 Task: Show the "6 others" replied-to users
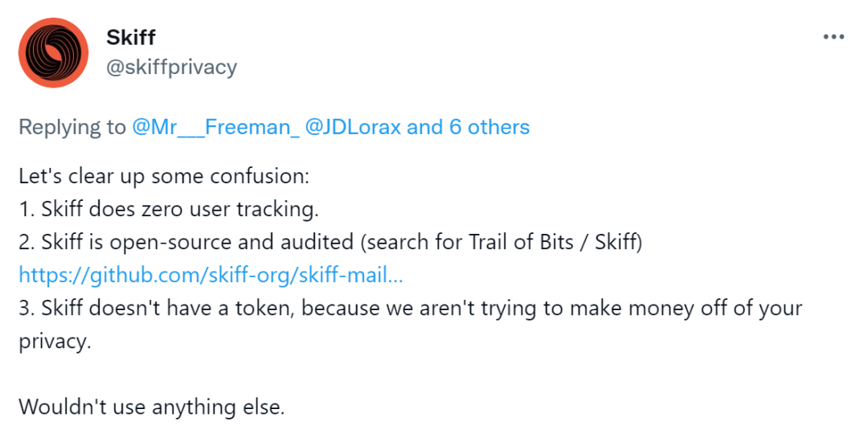[489, 127]
